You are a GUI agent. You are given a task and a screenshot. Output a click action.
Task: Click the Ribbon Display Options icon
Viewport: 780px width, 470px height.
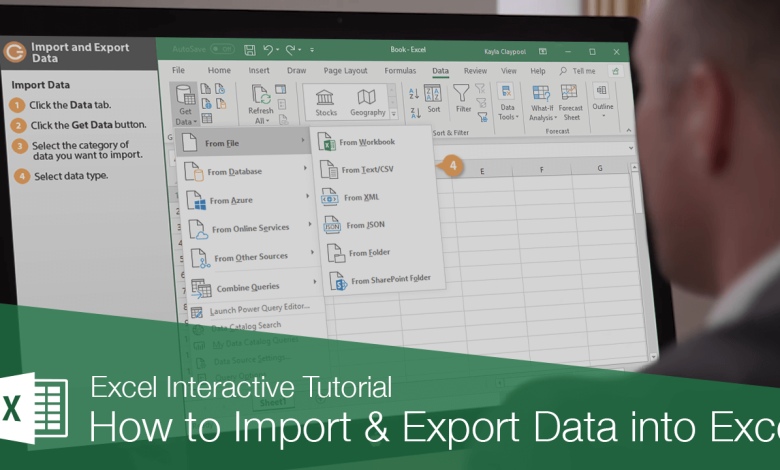pyautogui.click(x=543, y=51)
